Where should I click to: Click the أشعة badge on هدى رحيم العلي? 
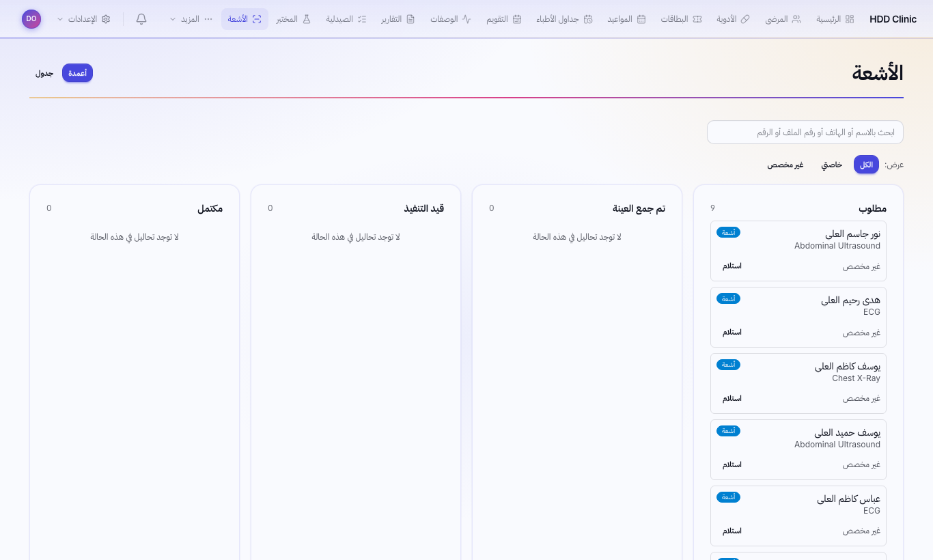(x=728, y=298)
